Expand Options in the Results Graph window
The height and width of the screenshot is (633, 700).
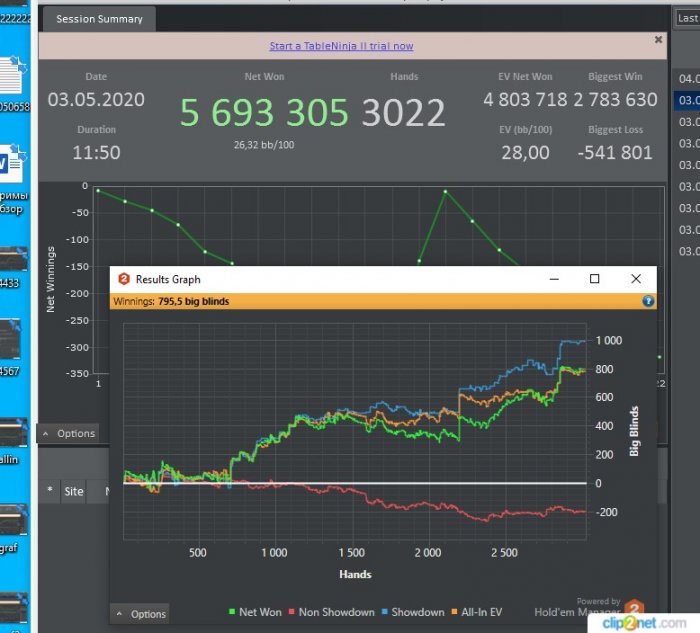point(142,614)
